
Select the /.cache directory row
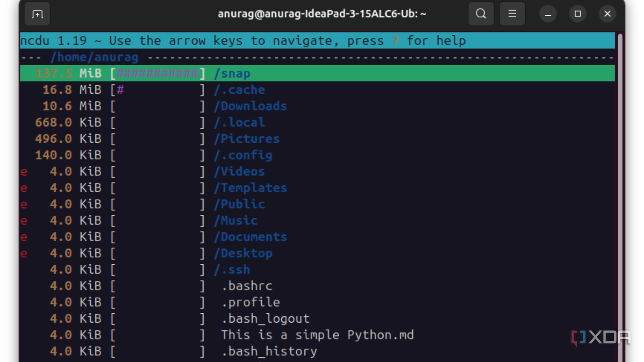[317, 90]
